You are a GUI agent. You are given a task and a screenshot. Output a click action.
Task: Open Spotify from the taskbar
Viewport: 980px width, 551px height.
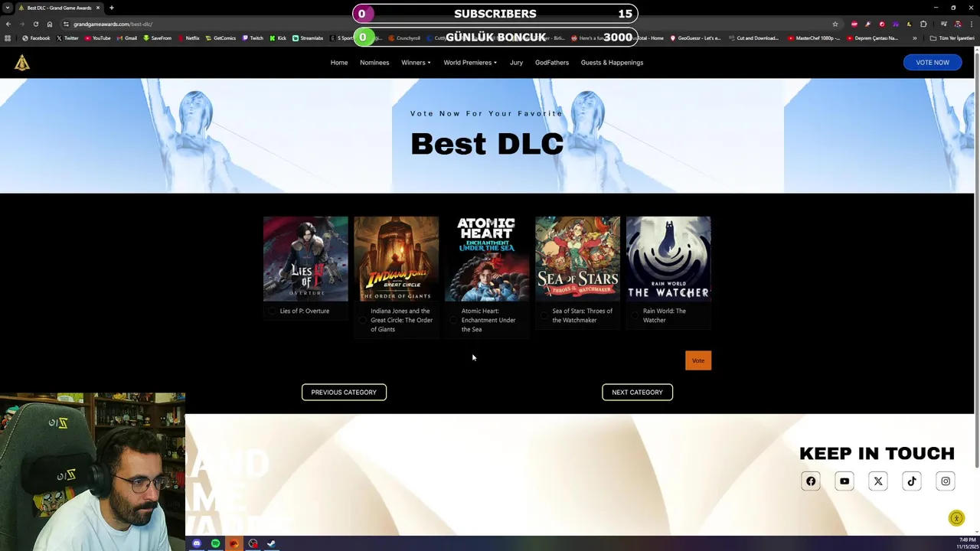pos(215,544)
